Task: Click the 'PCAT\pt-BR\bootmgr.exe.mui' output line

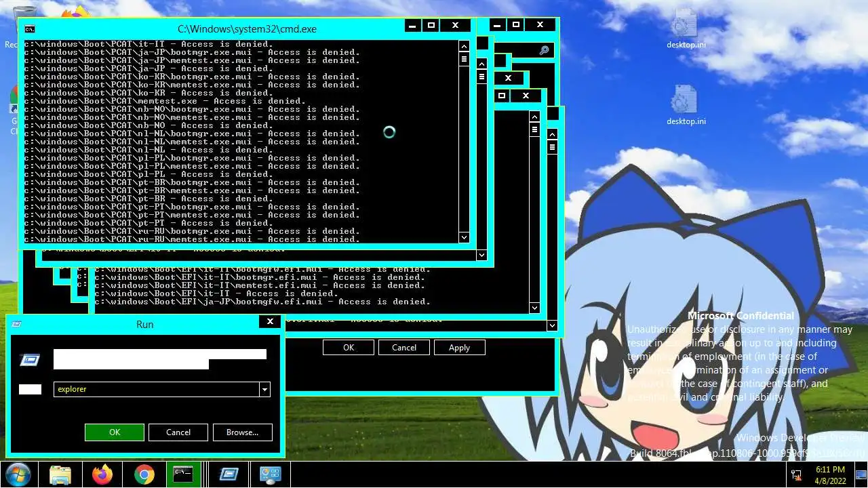Action: 192,182
